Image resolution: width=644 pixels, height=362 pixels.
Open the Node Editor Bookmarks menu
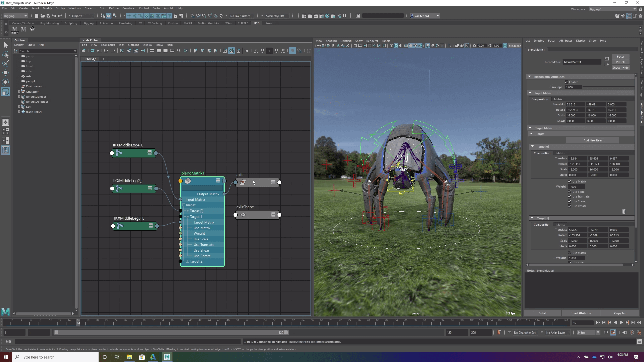[108, 45]
